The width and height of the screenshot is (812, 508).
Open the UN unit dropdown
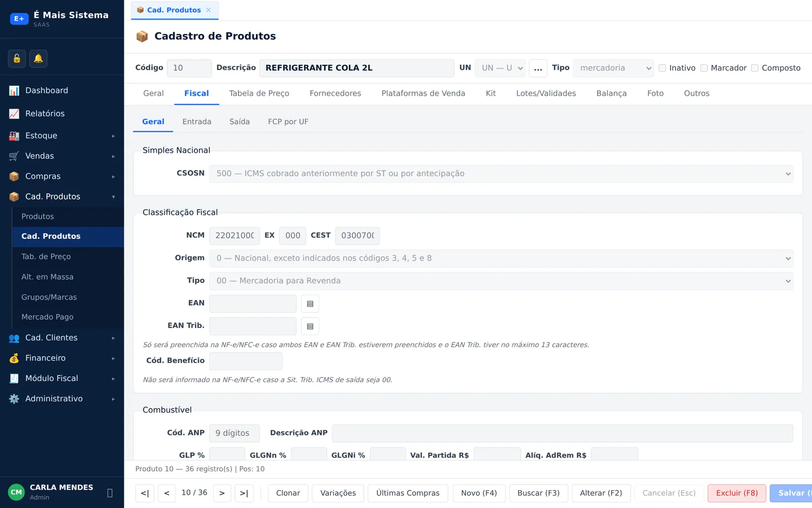point(500,68)
